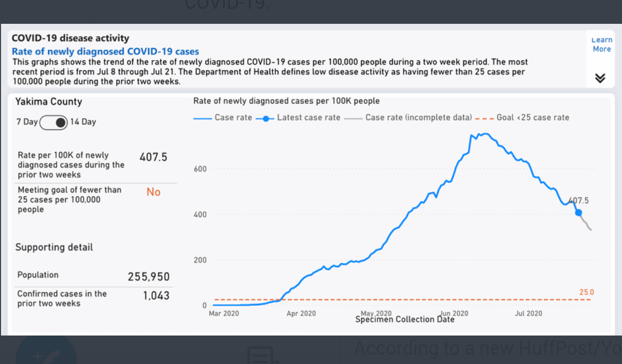
Task: Select the '14 Day' label
Action: click(83, 122)
